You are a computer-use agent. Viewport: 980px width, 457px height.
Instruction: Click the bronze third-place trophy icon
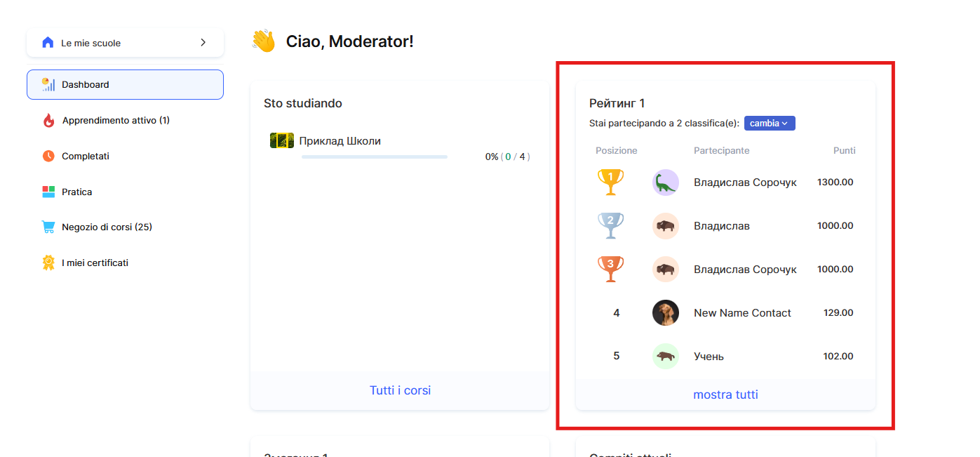coord(610,270)
